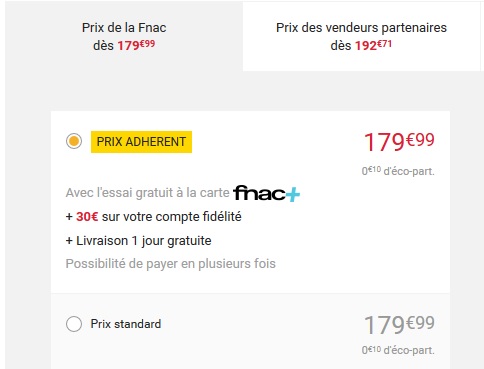Click Avec l'essai gratuit à la carte text
Viewport: 484px width, 369px height.
pyautogui.click(x=147, y=193)
